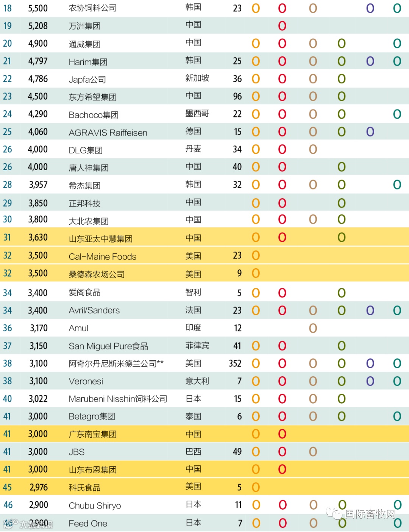
Task: Select the Harim集团 company name
Action: pyautogui.click(x=88, y=62)
